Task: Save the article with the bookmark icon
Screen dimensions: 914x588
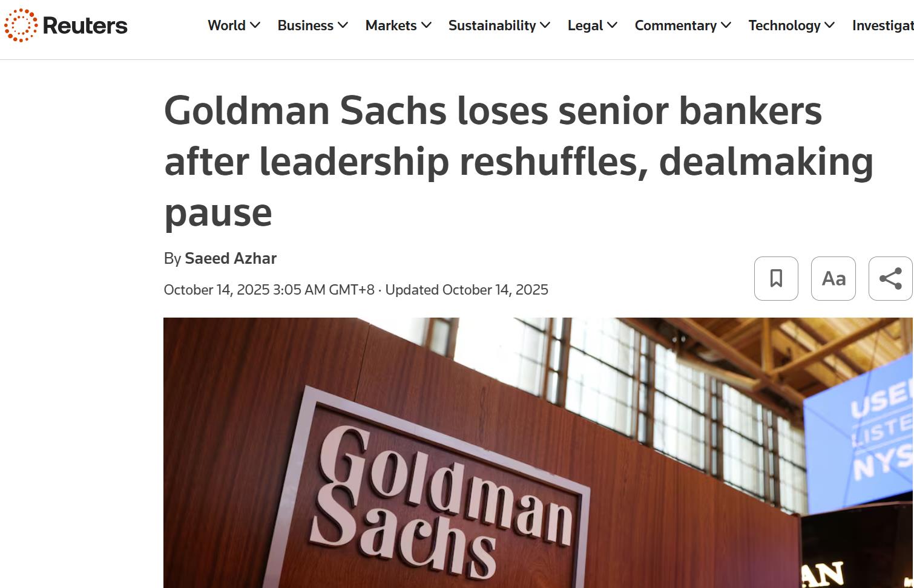Action: (x=776, y=278)
